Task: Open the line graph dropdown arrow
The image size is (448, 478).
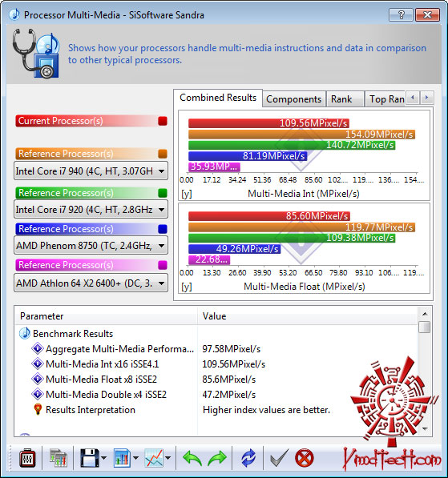Action: click(167, 458)
